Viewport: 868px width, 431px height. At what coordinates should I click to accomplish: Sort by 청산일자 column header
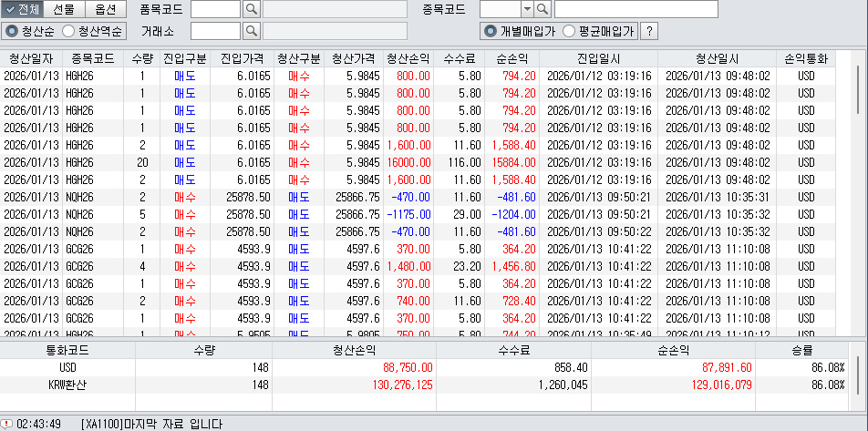(31, 59)
